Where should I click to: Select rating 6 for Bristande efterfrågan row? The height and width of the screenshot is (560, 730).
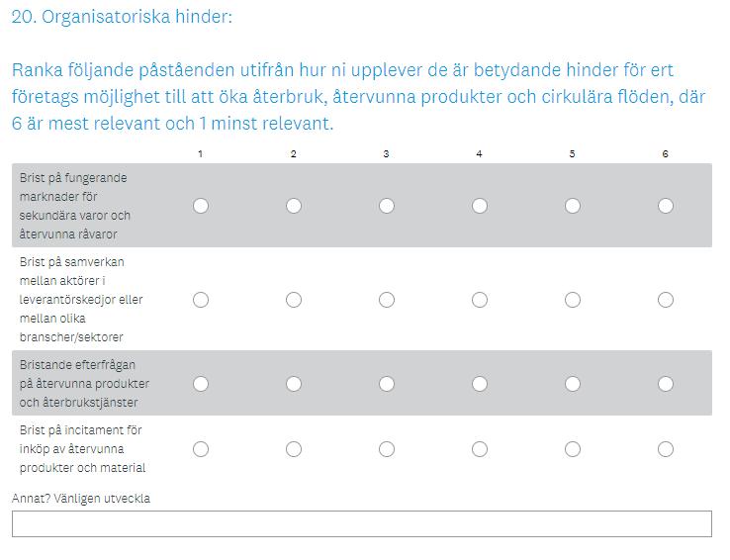click(666, 384)
